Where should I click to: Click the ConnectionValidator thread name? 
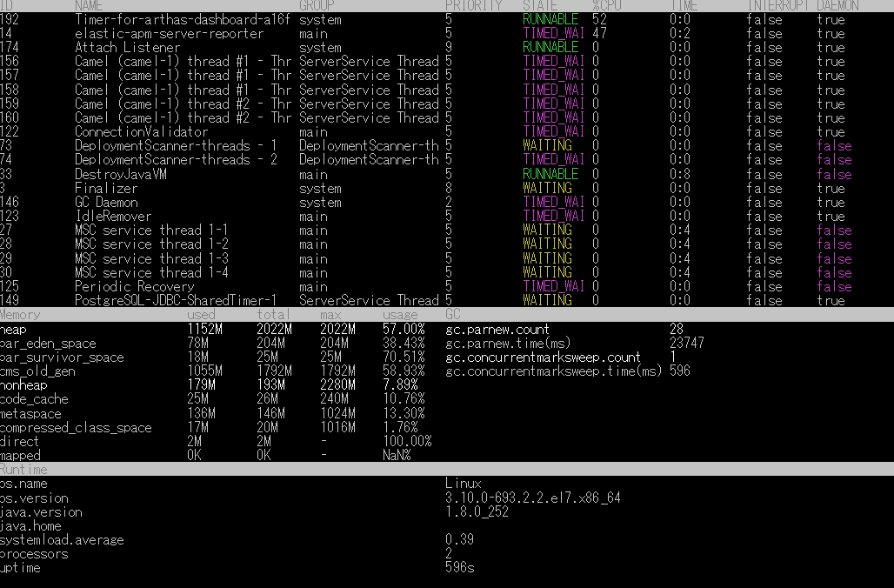pos(142,131)
